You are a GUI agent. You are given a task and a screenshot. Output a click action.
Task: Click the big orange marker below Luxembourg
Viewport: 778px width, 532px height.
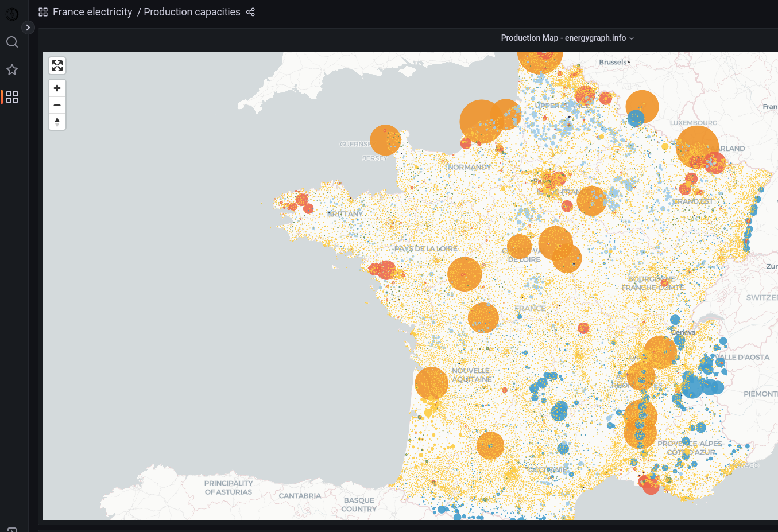coord(696,146)
